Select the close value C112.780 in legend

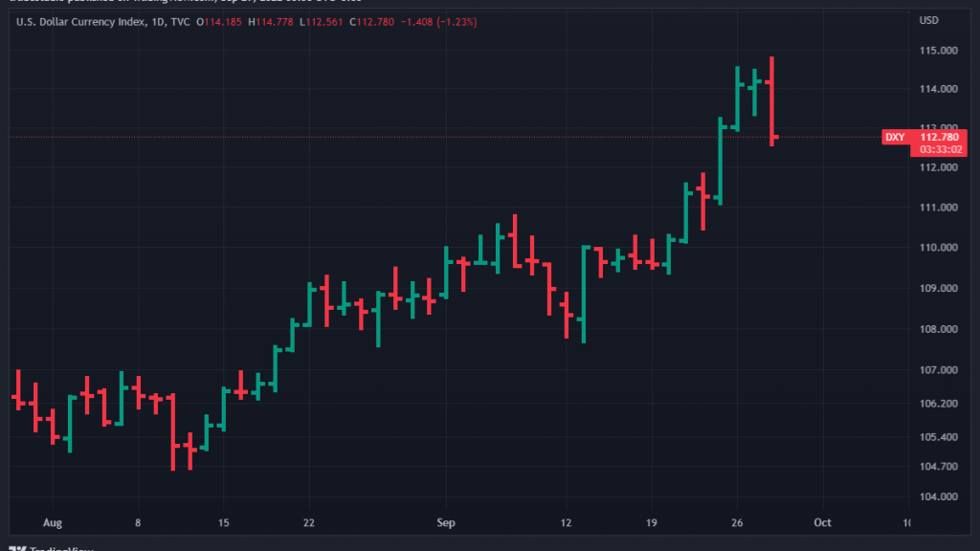pyautogui.click(x=372, y=22)
